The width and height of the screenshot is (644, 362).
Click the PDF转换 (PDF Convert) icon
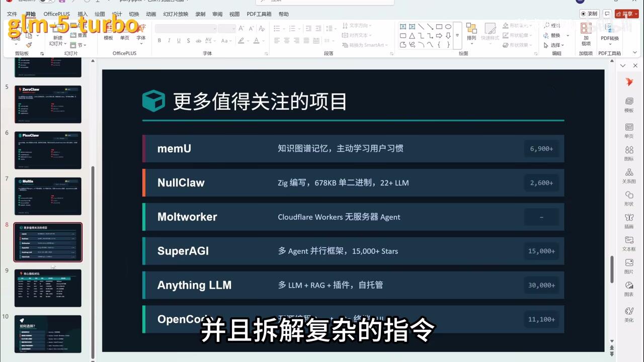click(609, 28)
